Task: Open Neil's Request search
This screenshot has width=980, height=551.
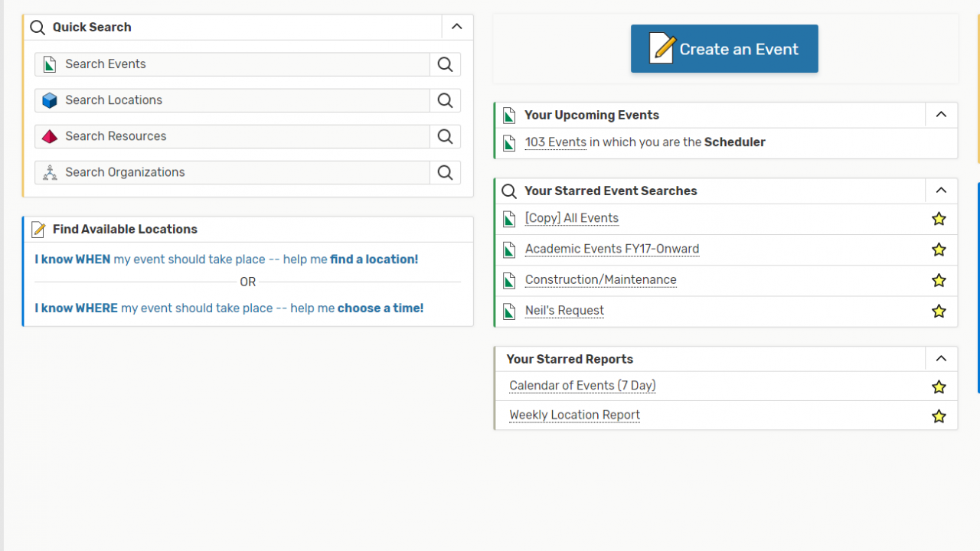Action: coord(564,310)
